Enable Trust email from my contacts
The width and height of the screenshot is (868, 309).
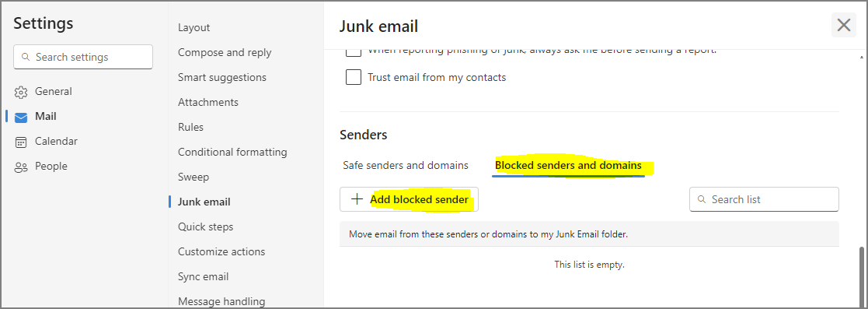click(353, 77)
